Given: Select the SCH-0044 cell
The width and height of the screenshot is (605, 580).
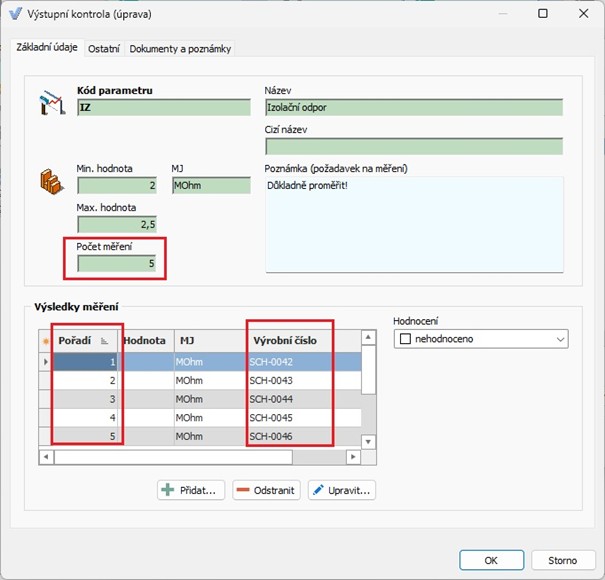Looking at the screenshot, I should pos(303,399).
